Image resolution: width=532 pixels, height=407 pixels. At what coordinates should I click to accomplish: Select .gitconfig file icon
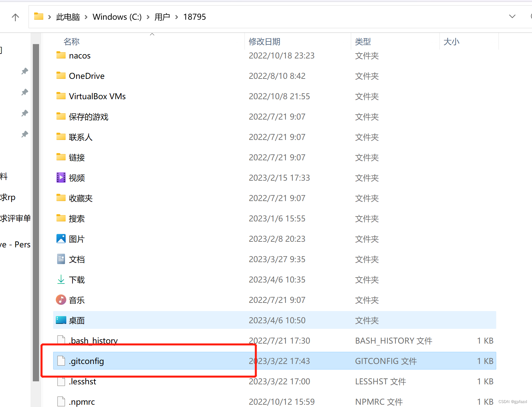point(61,361)
